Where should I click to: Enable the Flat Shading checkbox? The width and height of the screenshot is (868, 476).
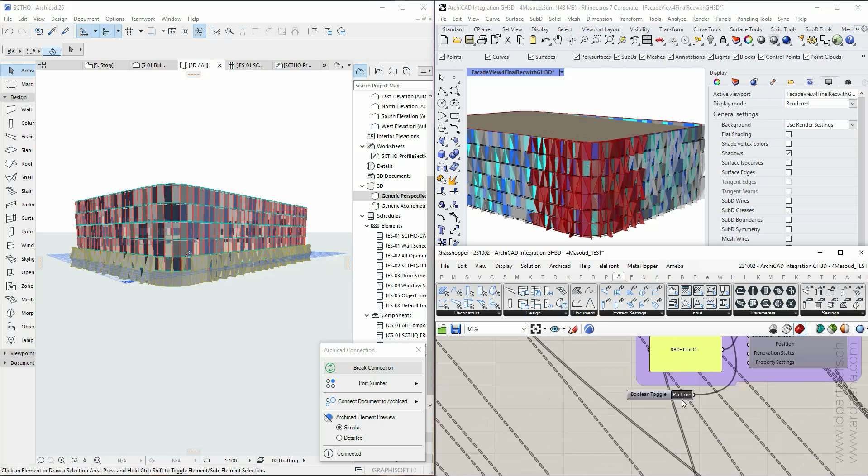[x=789, y=134]
